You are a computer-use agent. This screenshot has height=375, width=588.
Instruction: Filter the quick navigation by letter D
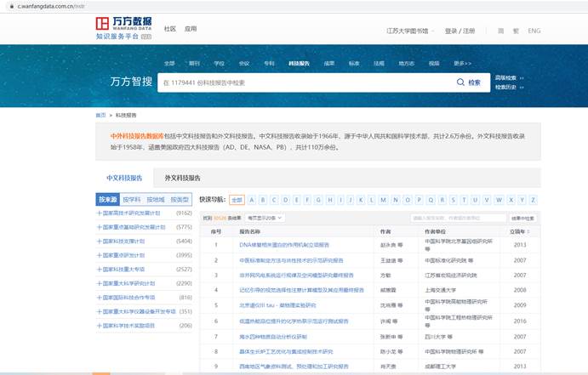(285, 200)
